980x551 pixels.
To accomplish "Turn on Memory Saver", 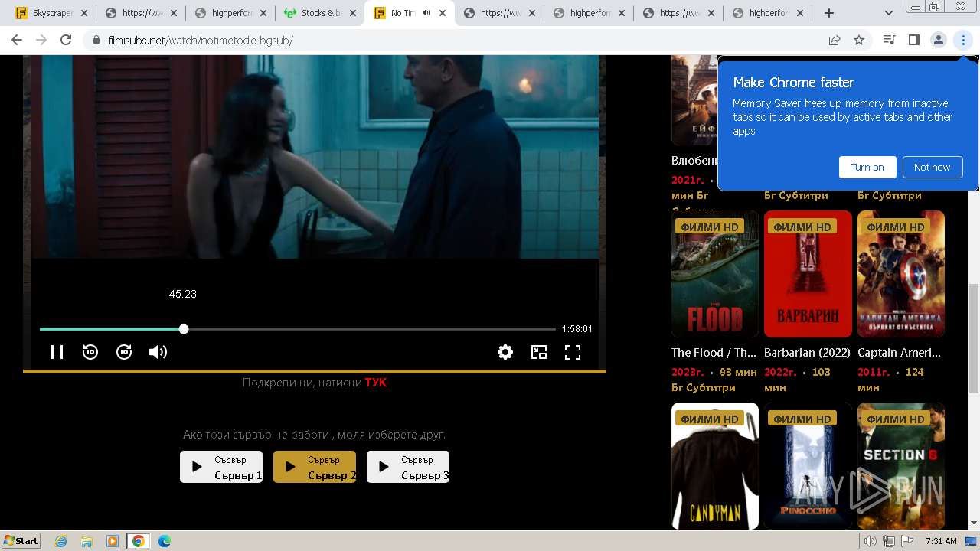I will [867, 167].
